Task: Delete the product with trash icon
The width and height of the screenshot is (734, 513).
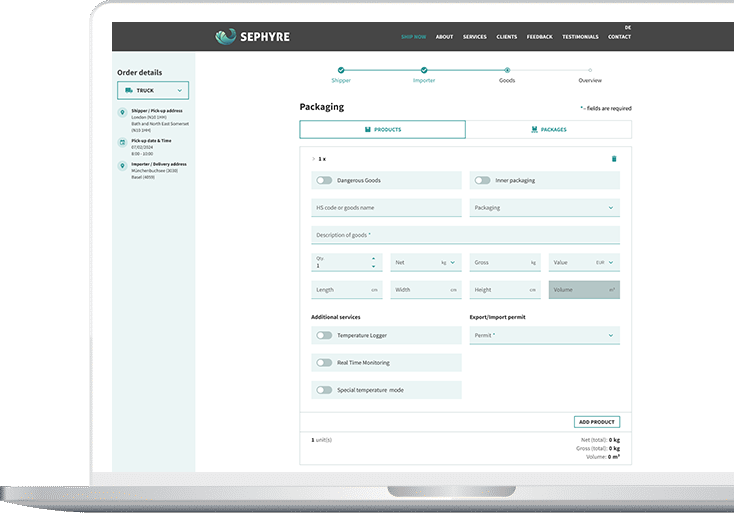Action: coord(614,158)
